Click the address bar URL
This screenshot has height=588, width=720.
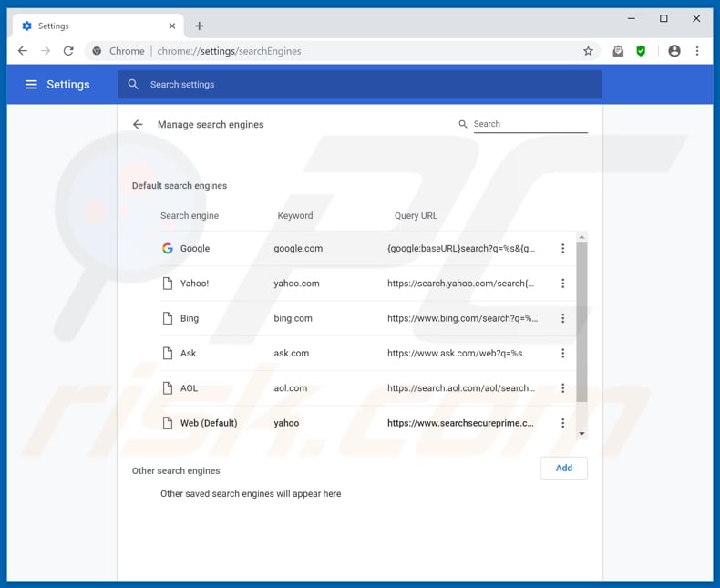coord(229,51)
